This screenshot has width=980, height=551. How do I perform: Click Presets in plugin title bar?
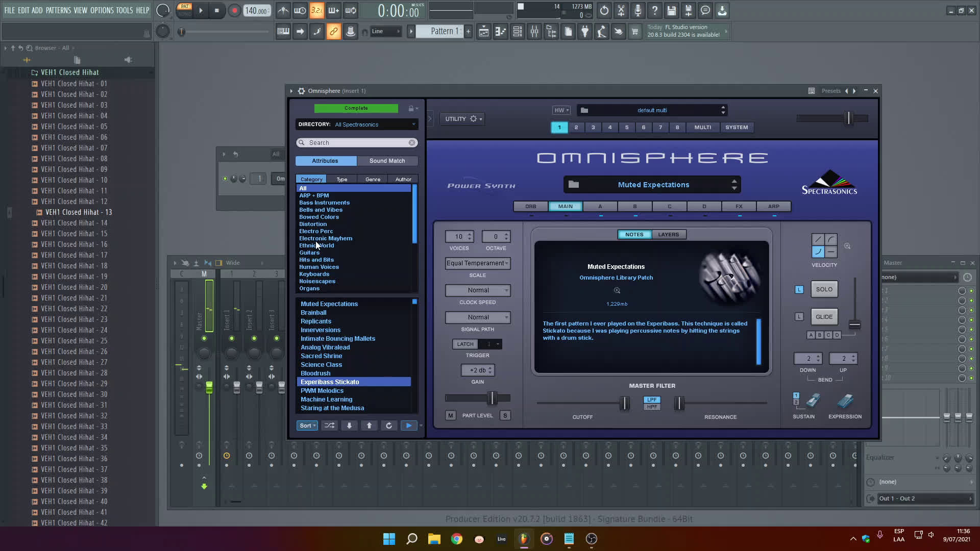point(831,91)
